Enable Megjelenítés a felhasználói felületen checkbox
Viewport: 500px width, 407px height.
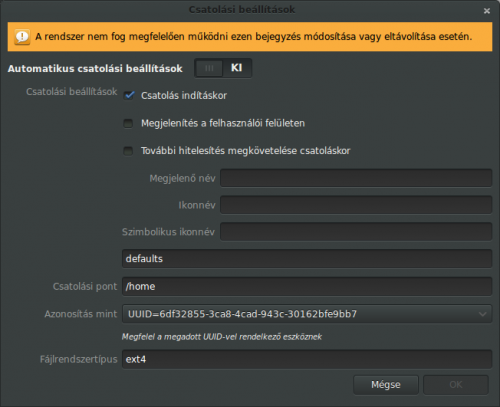pos(128,123)
